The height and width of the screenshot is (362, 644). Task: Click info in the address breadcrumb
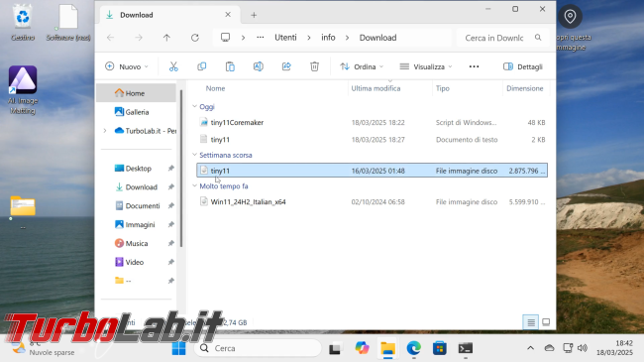coord(328,38)
